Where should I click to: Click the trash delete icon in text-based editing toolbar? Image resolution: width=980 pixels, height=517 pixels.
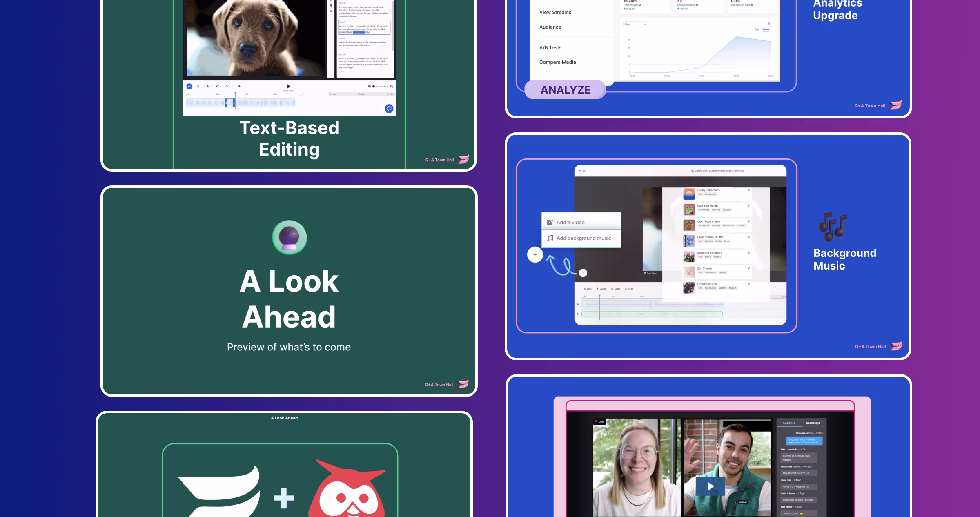click(x=208, y=86)
